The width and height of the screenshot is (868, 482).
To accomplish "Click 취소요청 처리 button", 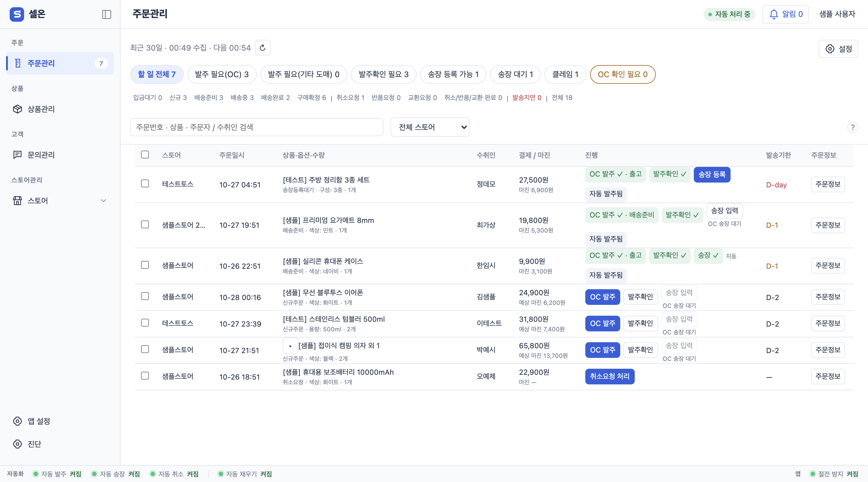I will click(x=609, y=376).
